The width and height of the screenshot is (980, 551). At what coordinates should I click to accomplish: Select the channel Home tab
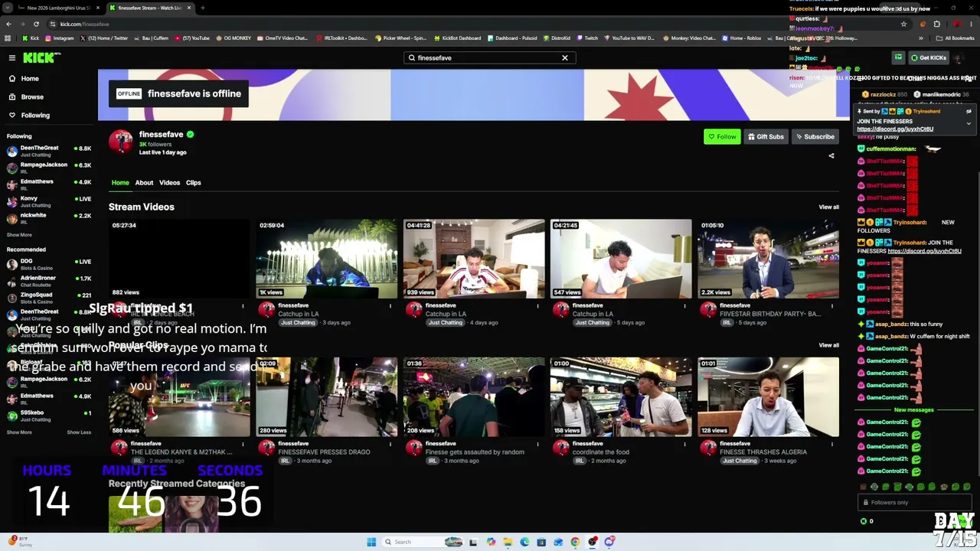pyautogui.click(x=120, y=183)
